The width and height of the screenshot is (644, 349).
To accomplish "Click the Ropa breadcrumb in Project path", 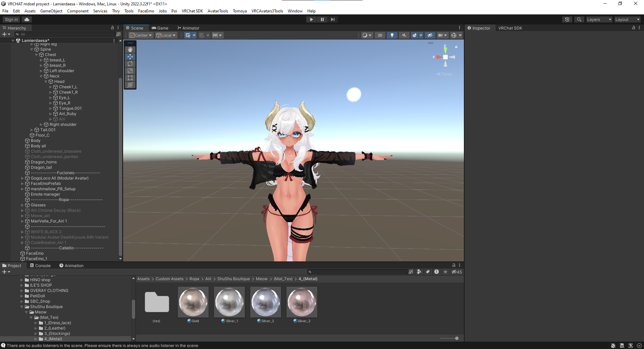I will tap(194, 279).
